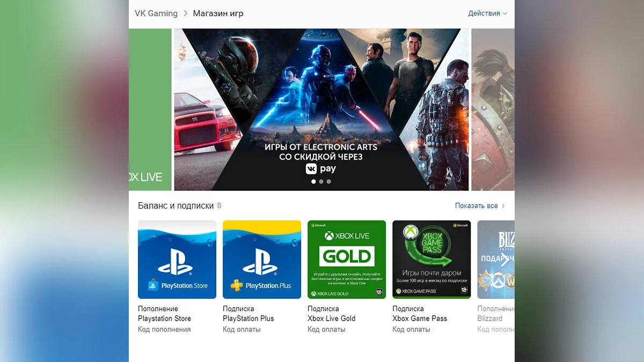This screenshot has height=362, width=644.
Task: Show the next banner on the right edge
Action: [x=493, y=109]
